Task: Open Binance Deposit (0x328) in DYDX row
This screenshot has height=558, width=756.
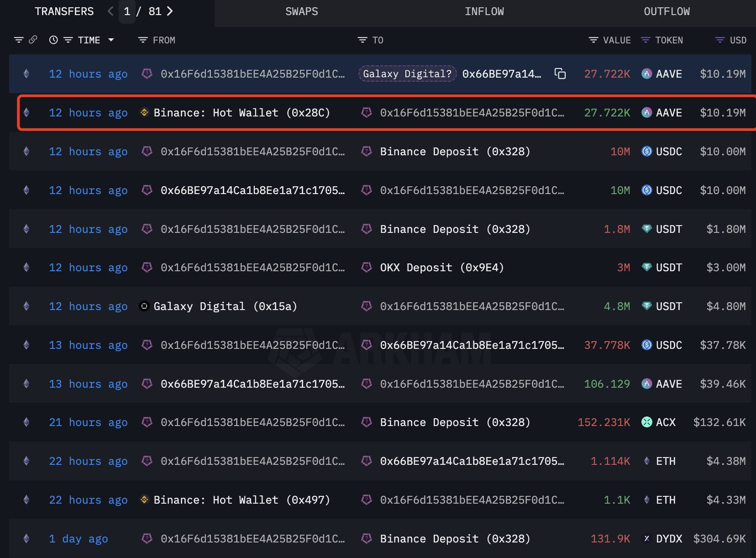Action: tap(455, 539)
